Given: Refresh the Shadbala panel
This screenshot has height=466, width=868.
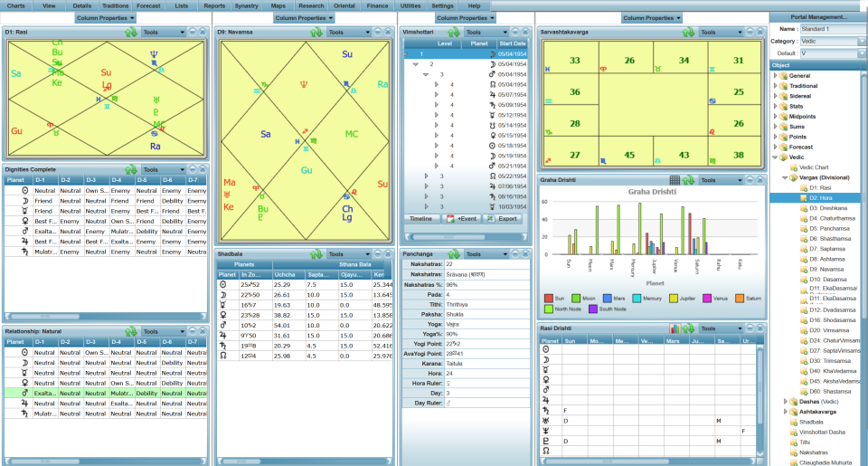Looking at the screenshot, I should 316,253.
